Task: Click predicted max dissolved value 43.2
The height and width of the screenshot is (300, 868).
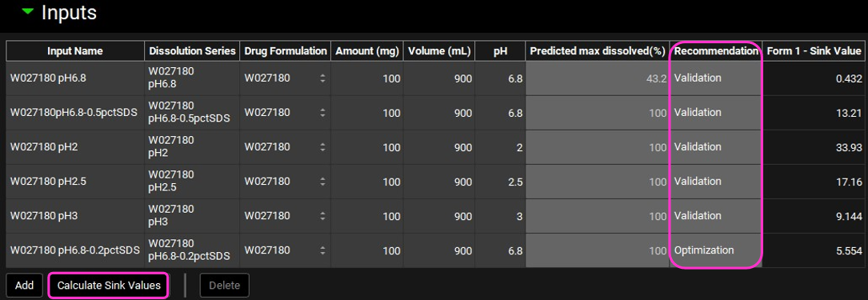Action: coord(598,78)
